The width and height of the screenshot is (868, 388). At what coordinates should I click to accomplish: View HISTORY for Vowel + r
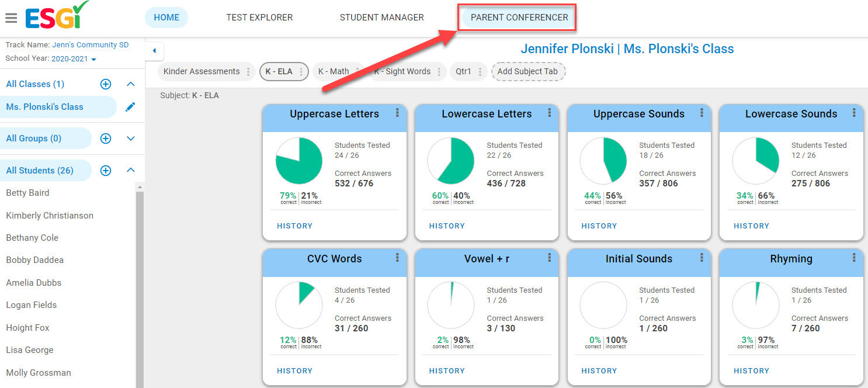[x=447, y=371]
